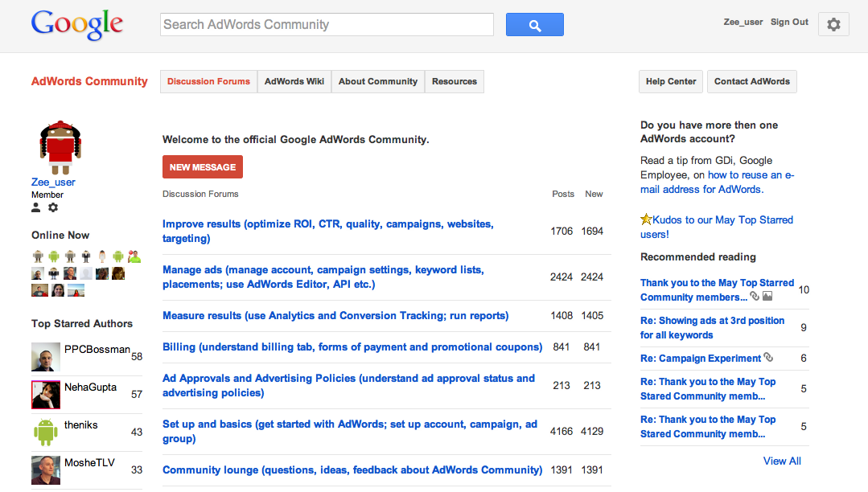Click MosheTLV's star count '33'
This screenshot has width=868, height=492.
tap(137, 469)
